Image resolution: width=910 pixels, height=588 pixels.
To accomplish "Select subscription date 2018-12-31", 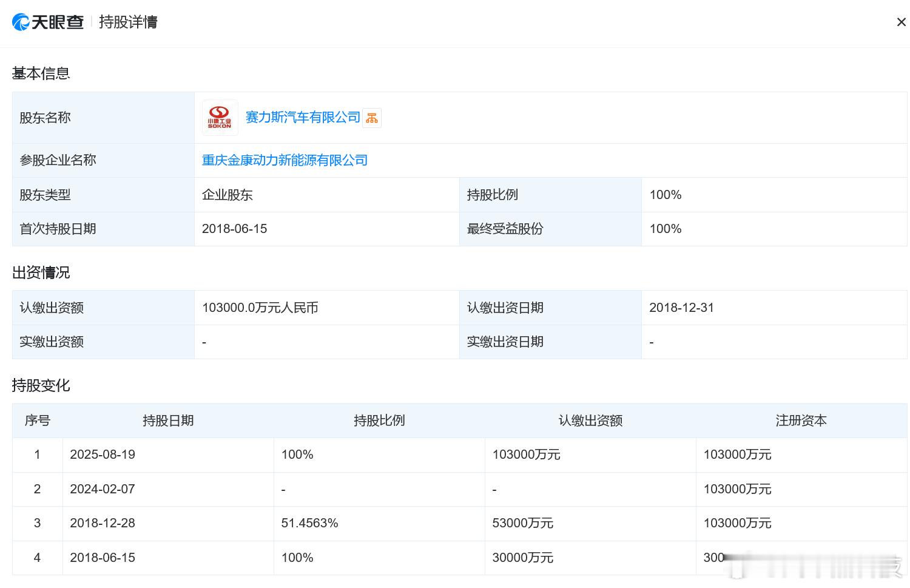I will pyautogui.click(x=682, y=308).
